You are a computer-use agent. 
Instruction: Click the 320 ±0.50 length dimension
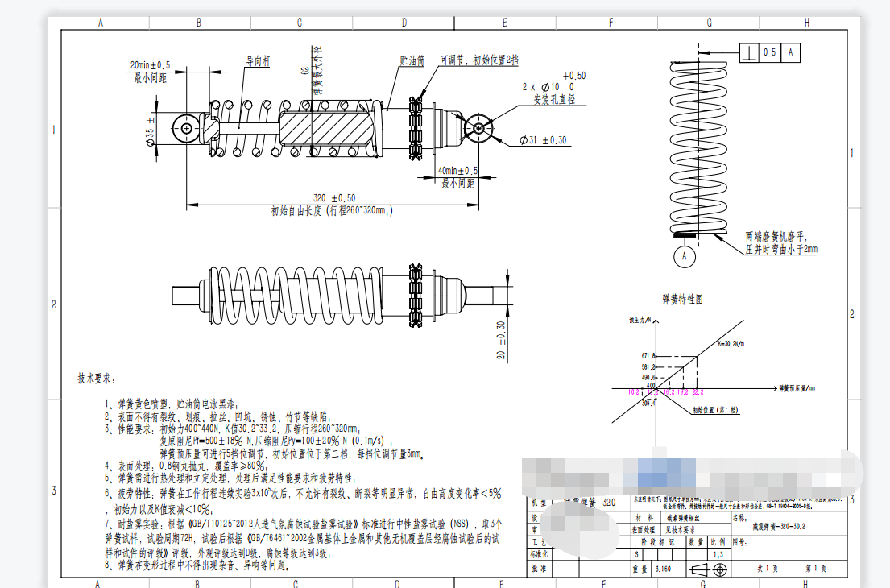[334, 198]
